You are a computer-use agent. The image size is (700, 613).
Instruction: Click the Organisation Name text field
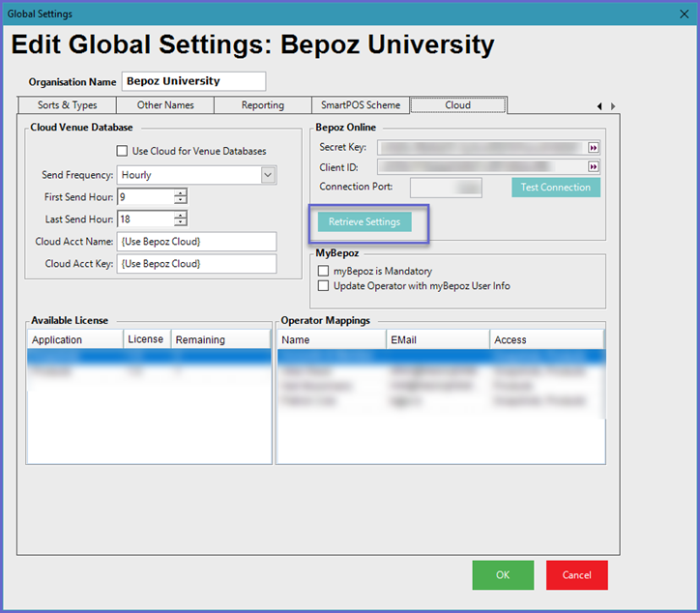tap(193, 81)
